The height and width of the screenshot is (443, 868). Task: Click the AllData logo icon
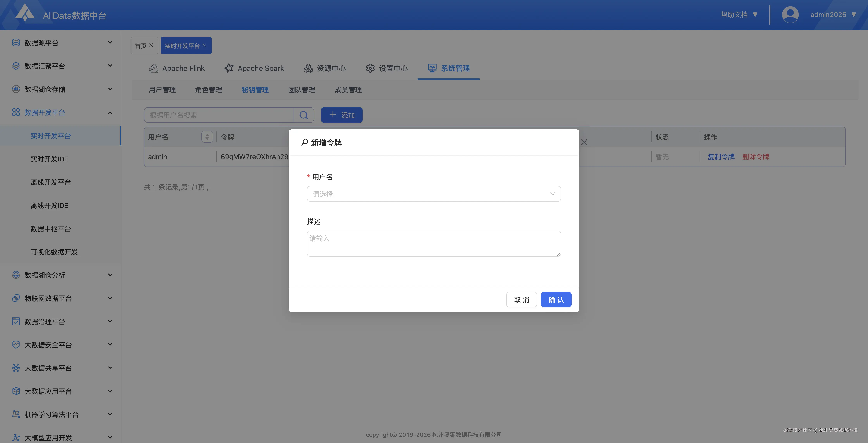pyautogui.click(x=25, y=12)
